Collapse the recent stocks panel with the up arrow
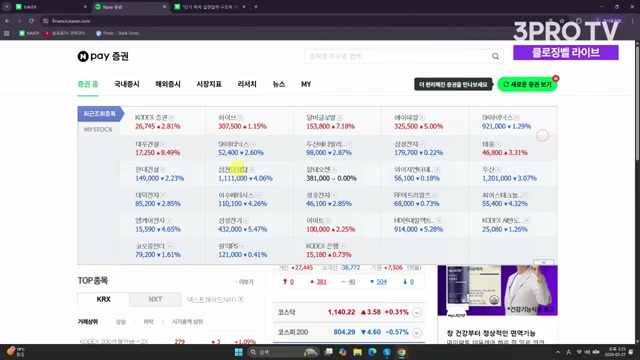 tap(544, 262)
